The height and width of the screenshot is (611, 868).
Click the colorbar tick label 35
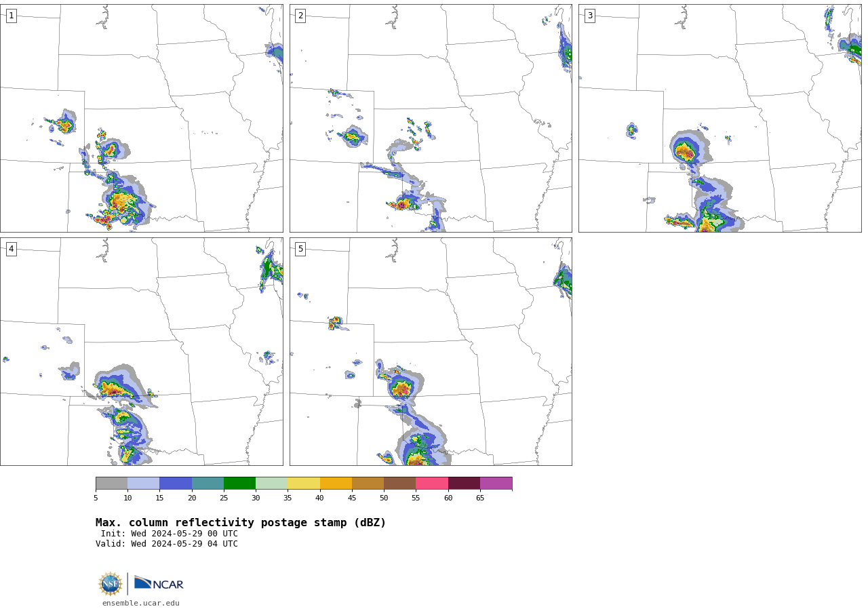(288, 498)
